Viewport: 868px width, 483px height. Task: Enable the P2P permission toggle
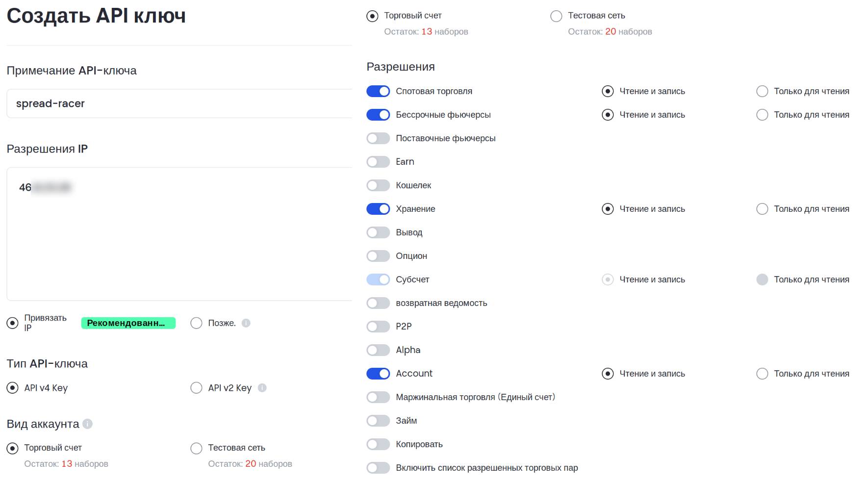click(x=378, y=327)
